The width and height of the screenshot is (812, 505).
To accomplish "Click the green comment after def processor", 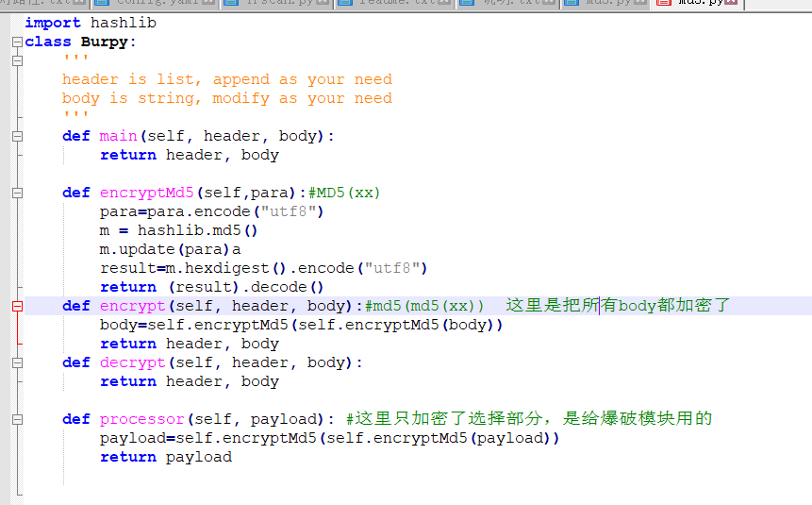I will coord(528,419).
